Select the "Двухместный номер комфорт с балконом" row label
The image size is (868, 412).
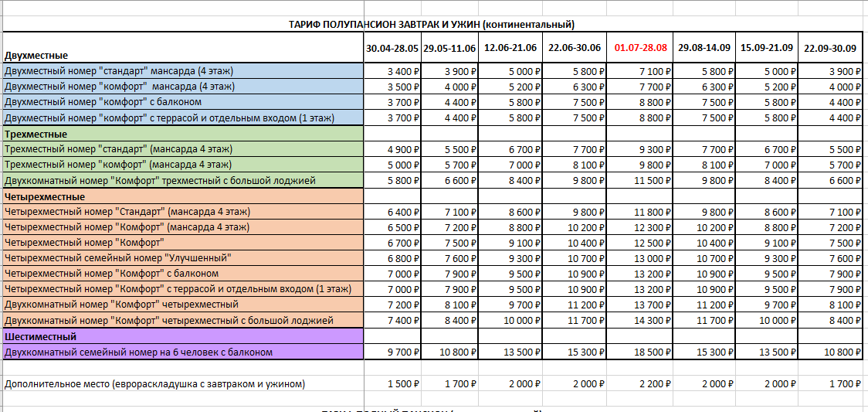pyautogui.click(x=103, y=102)
